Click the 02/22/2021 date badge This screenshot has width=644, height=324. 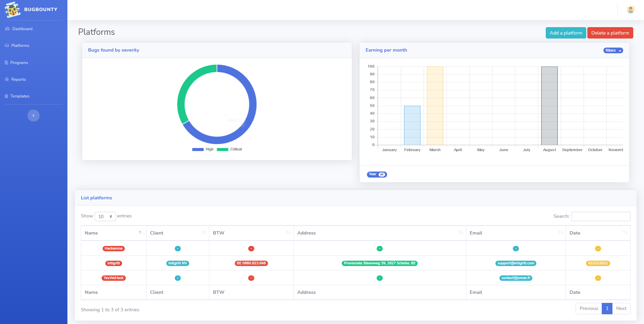point(598,263)
